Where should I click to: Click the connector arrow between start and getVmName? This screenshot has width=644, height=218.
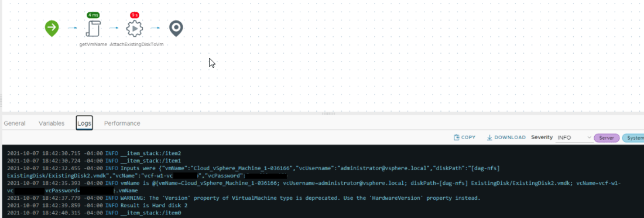72,28
